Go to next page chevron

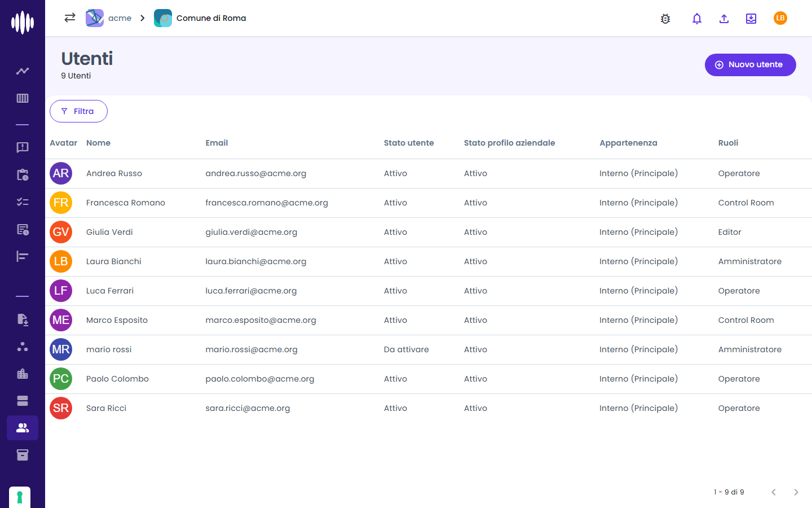point(796,492)
